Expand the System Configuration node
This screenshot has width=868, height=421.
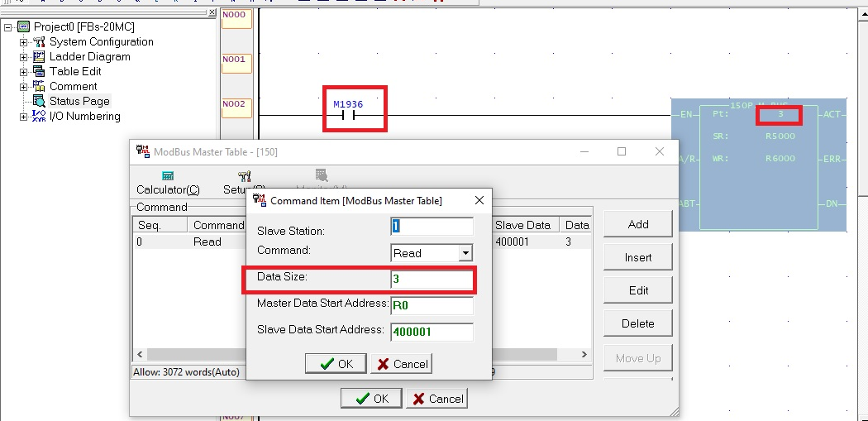[x=23, y=42]
